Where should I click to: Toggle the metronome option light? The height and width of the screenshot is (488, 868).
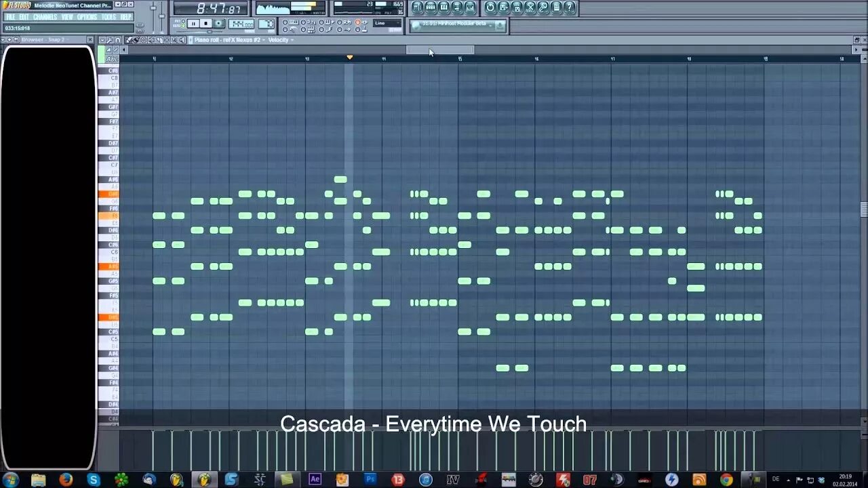tap(285, 30)
